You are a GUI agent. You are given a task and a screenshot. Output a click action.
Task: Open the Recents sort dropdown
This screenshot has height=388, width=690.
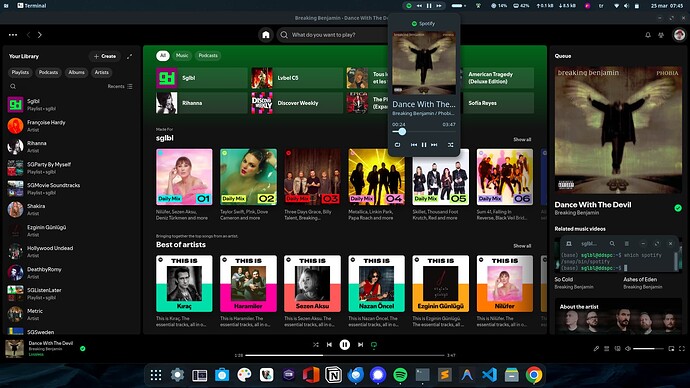pos(120,86)
